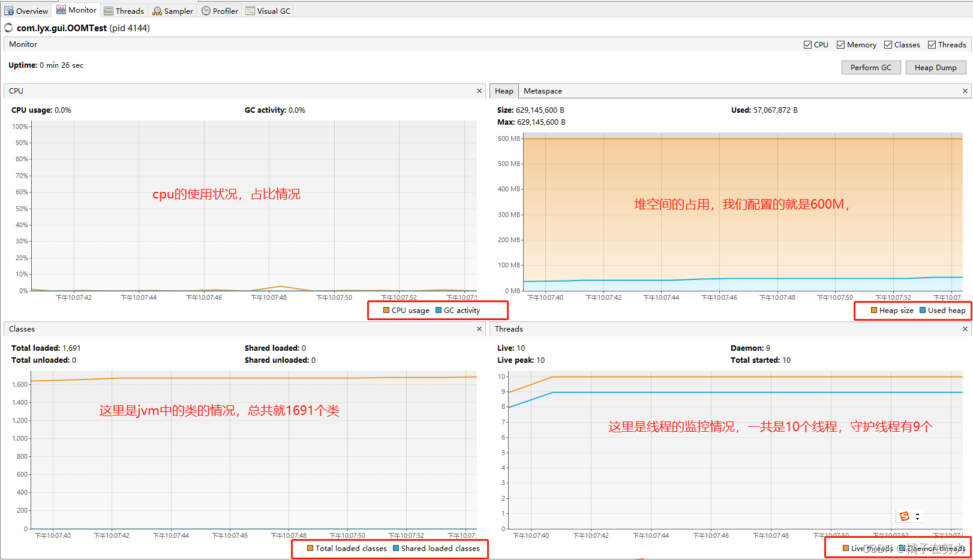This screenshot has height=560, width=973.
Task: Click the Total loaded classes legend swatch
Action: pos(310,548)
